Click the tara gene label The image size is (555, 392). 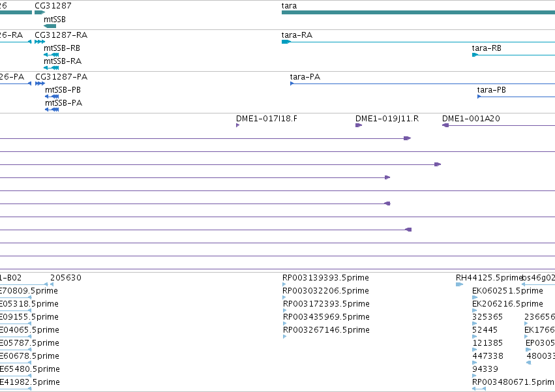(x=289, y=6)
